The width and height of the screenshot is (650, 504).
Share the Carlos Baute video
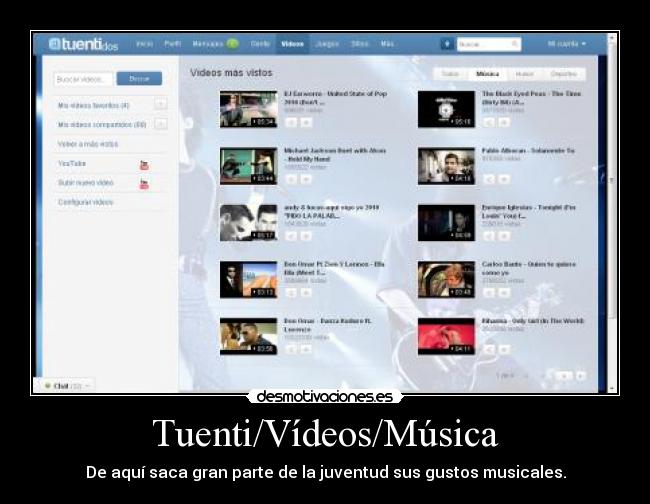(489, 293)
